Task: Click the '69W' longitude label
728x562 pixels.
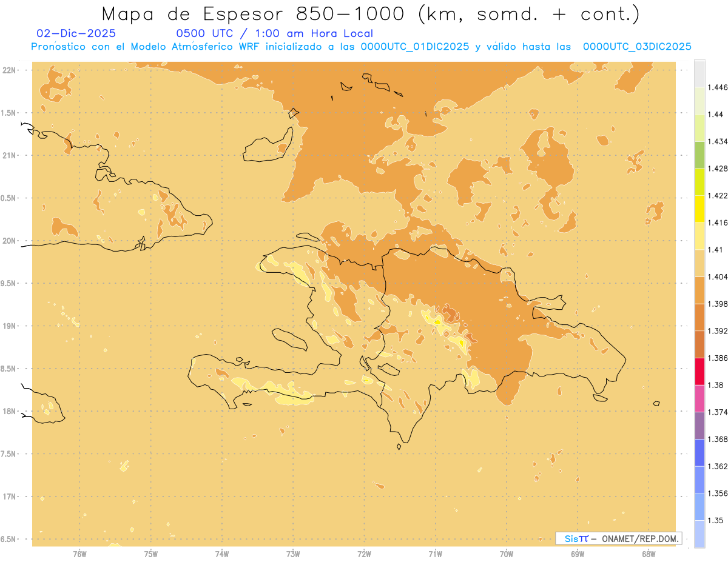Action: click(578, 554)
